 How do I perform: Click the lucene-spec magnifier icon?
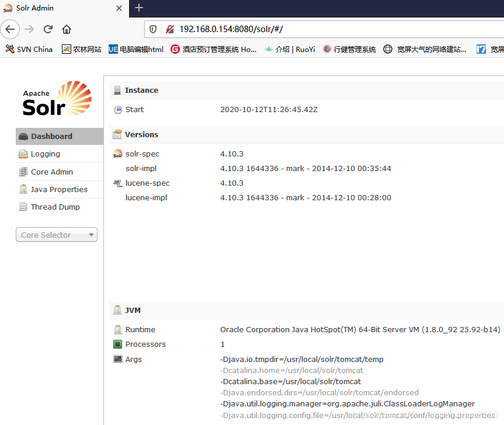point(118,183)
